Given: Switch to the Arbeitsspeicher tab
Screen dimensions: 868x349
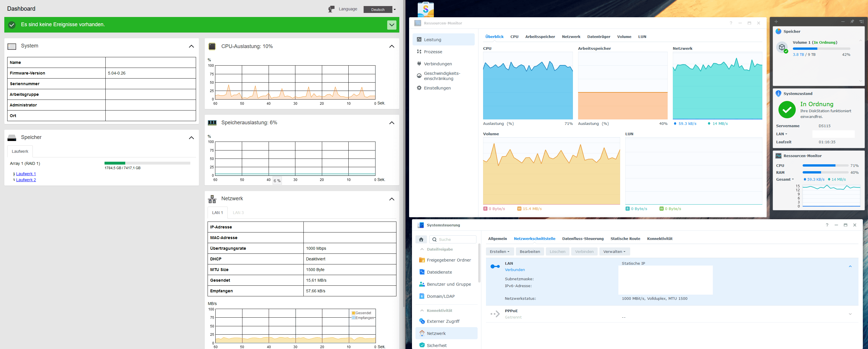Looking at the screenshot, I should (540, 37).
